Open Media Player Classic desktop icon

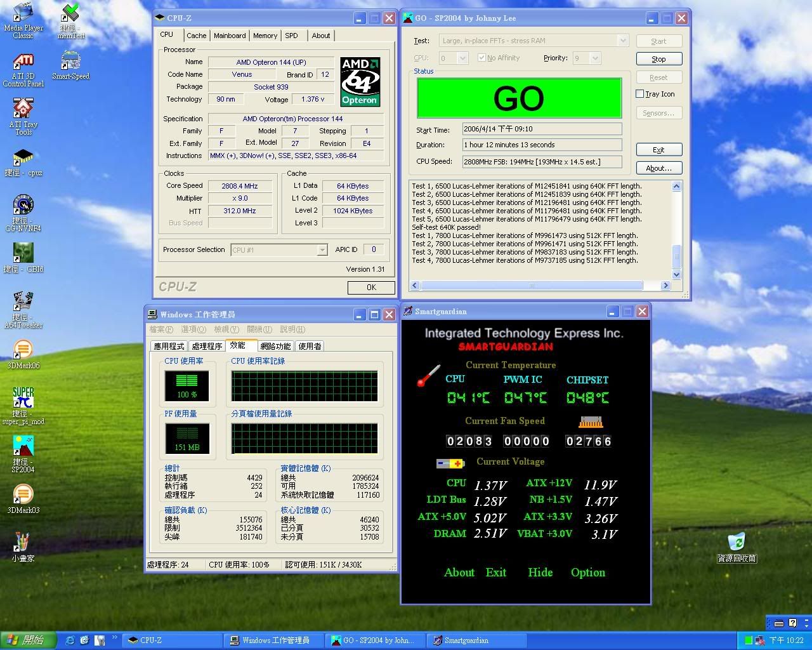click(x=23, y=13)
